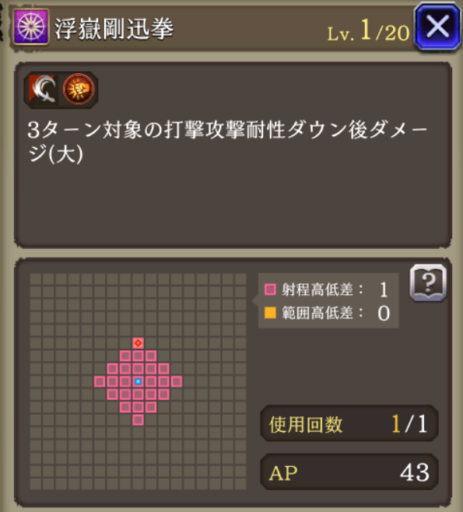Select the leftmost pink range cell
This screenshot has width=463, height=512.
click(x=100, y=381)
